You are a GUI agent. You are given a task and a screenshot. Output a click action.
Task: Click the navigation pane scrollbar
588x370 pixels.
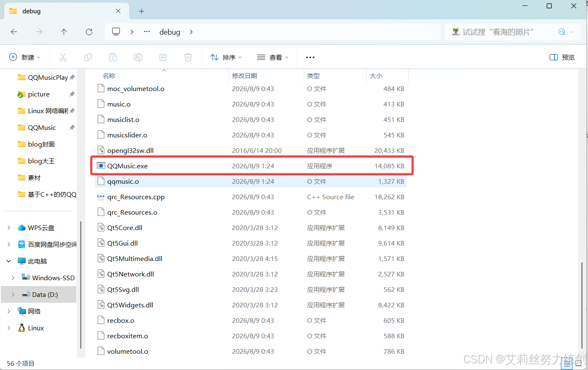pyautogui.click(x=80, y=285)
